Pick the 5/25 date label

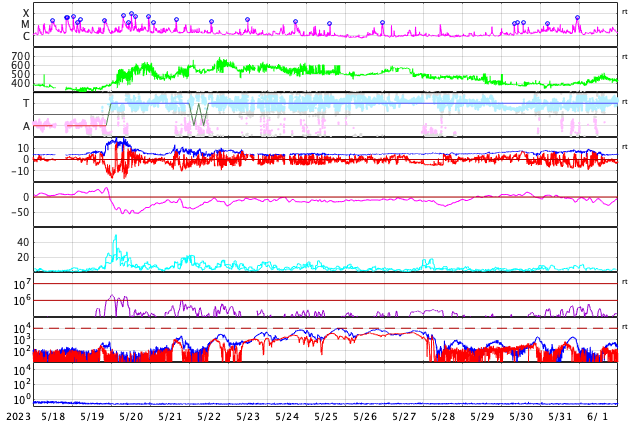click(326, 416)
